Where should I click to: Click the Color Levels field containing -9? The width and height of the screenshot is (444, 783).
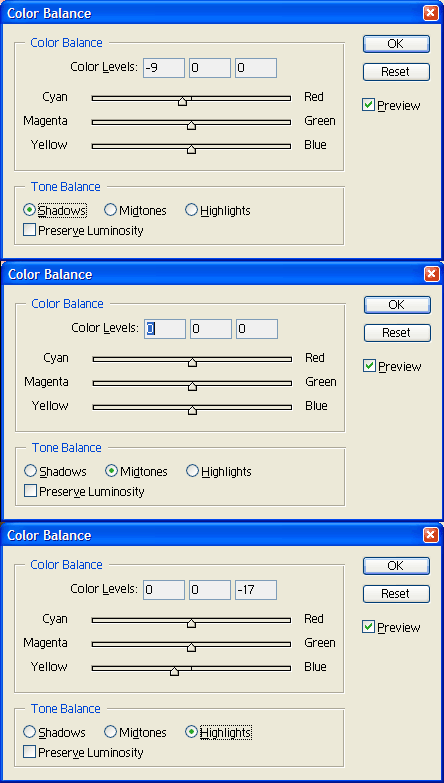(164, 68)
